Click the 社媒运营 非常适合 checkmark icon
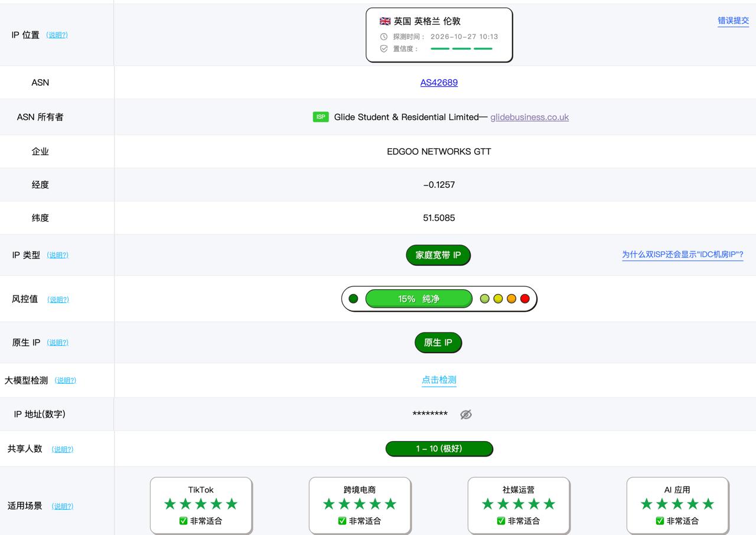Image resolution: width=756 pixels, height=535 pixels. [x=501, y=521]
